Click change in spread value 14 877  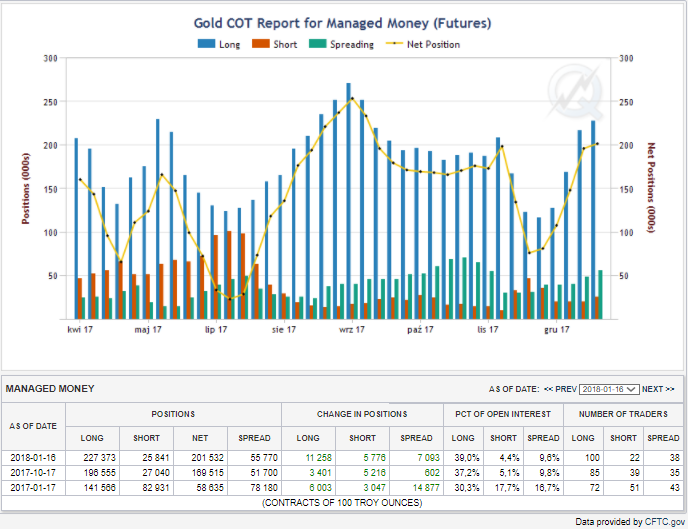[x=426, y=488]
